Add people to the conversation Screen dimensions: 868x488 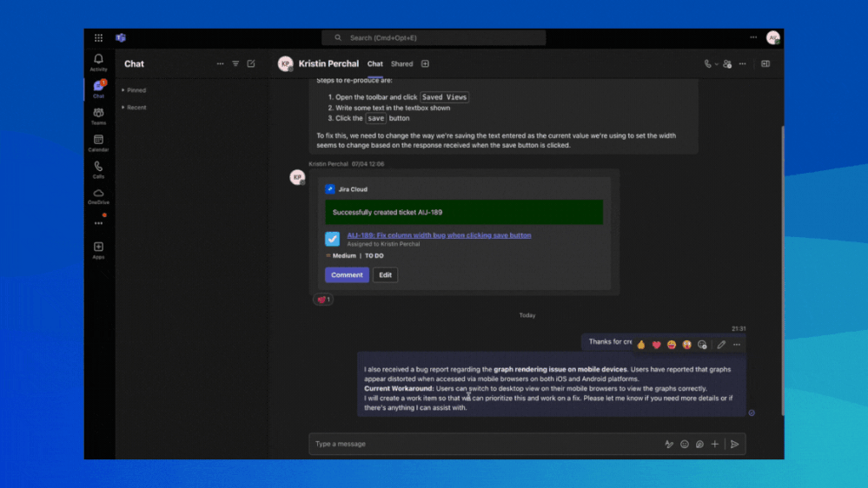pyautogui.click(x=727, y=63)
